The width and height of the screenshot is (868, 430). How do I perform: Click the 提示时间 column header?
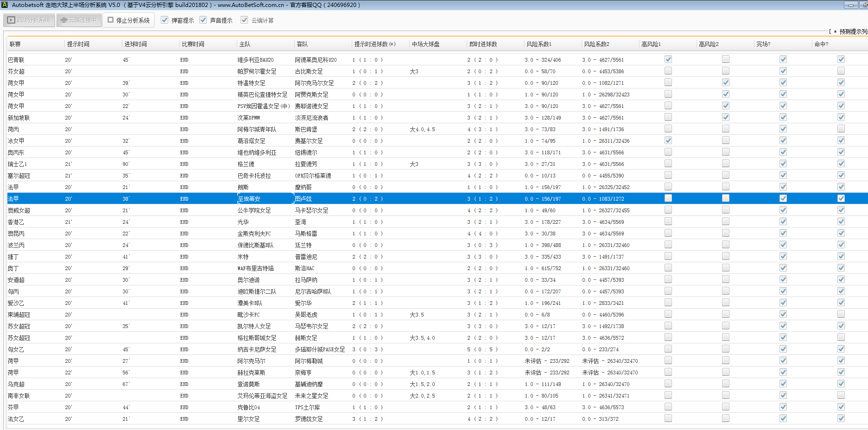[78, 44]
